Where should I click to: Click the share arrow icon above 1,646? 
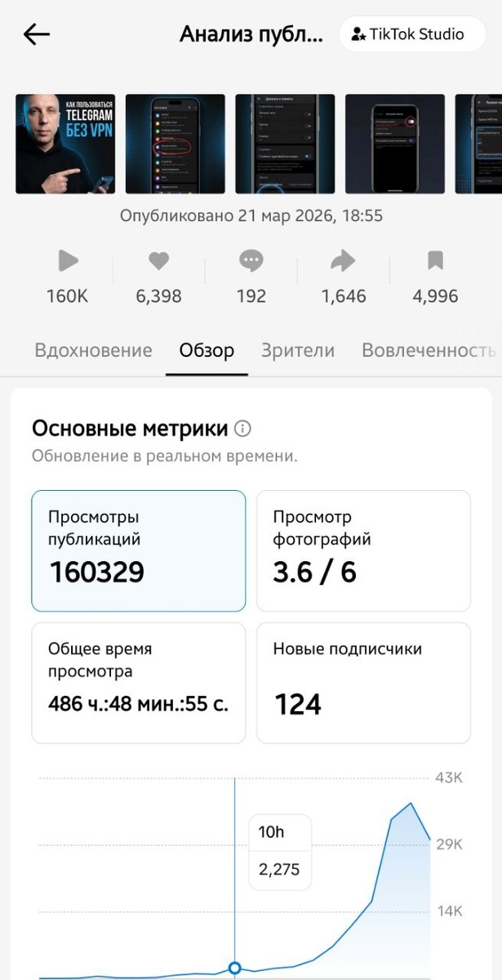(x=342, y=261)
